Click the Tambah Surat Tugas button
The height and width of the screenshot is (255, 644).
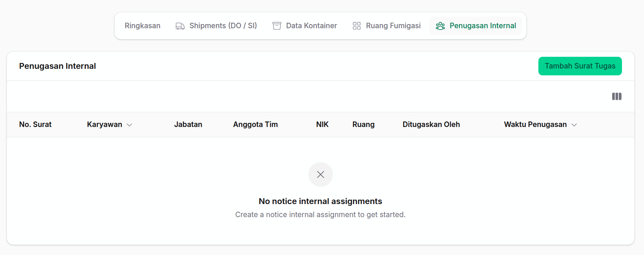click(x=580, y=66)
